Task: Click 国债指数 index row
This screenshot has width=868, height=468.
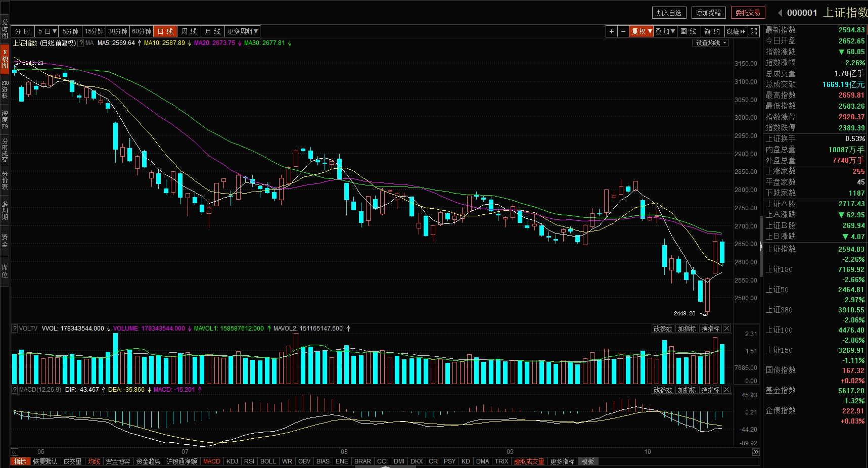Action: point(815,376)
